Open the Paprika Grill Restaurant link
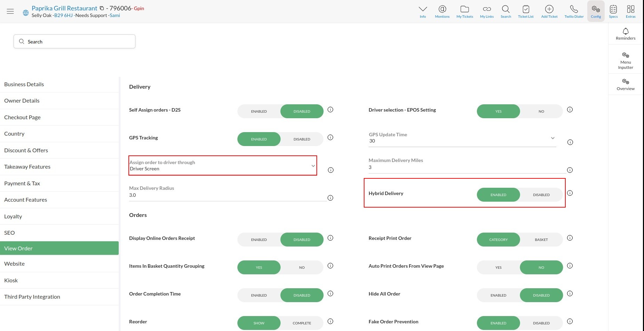The width and height of the screenshot is (644, 331). tap(64, 8)
